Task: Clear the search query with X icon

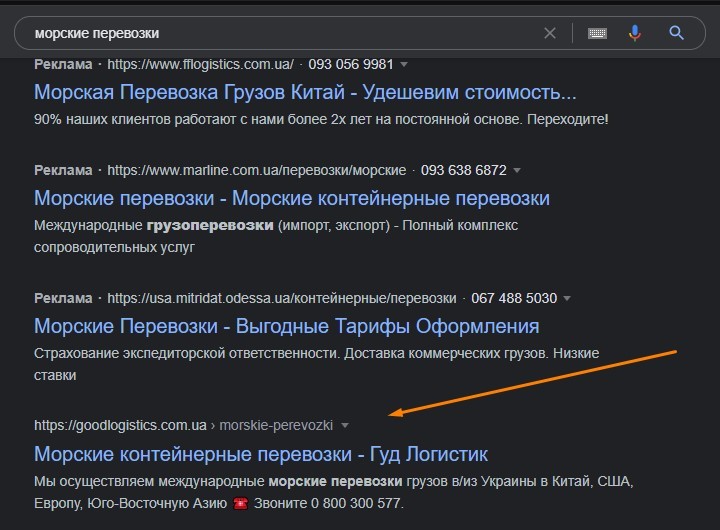Action: [x=550, y=33]
